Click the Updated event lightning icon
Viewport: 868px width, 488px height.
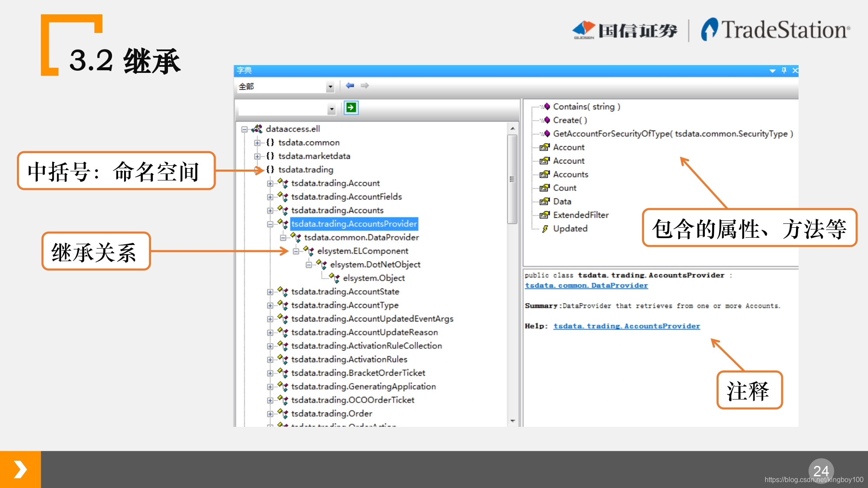point(545,229)
